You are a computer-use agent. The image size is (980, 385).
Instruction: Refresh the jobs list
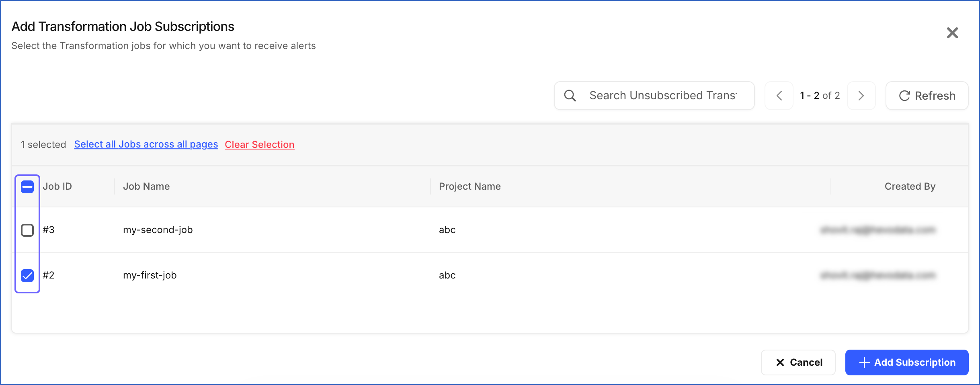pyautogui.click(x=927, y=96)
